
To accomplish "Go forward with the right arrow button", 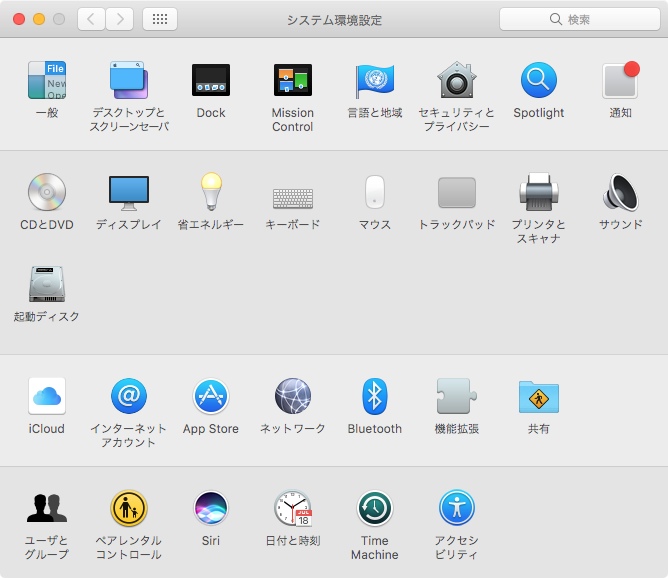I will click(x=120, y=19).
